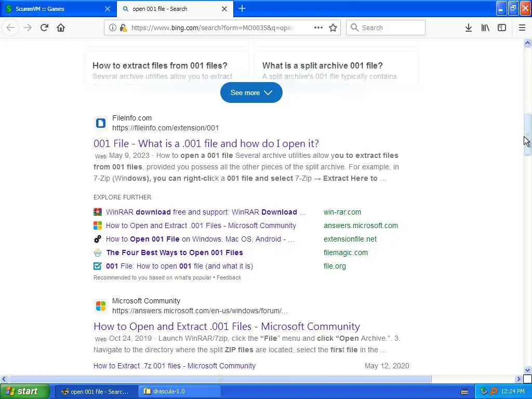Click the Bing URL address field
Image resolution: width=532 pixels, height=399 pixels.
point(212,28)
